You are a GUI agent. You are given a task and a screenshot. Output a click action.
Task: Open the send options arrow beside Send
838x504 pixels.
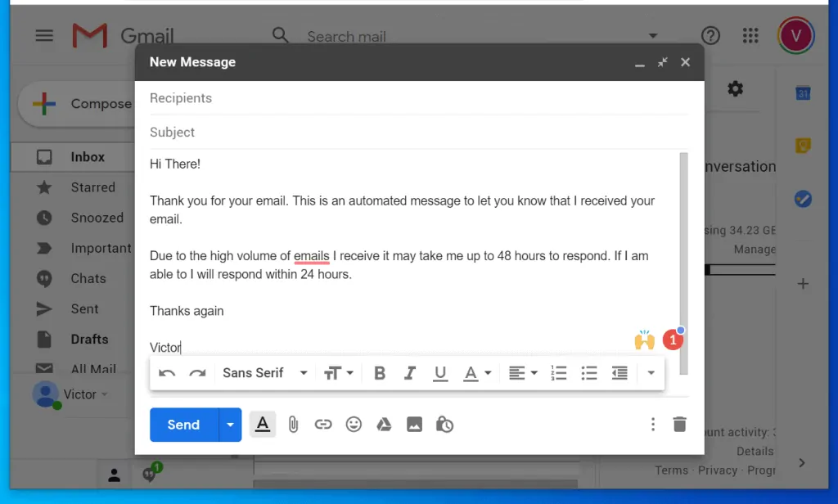click(x=231, y=425)
